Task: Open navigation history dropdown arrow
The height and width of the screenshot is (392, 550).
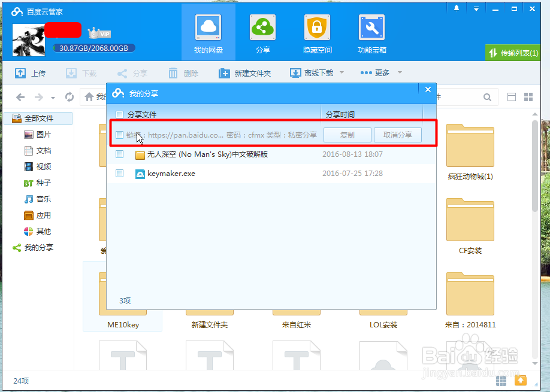Action: pos(53,98)
